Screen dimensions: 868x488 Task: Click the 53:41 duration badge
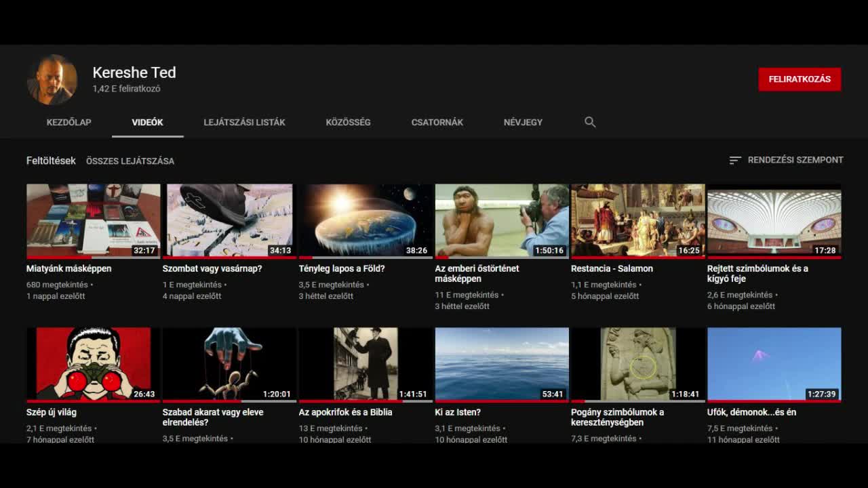click(x=553, y=394)
